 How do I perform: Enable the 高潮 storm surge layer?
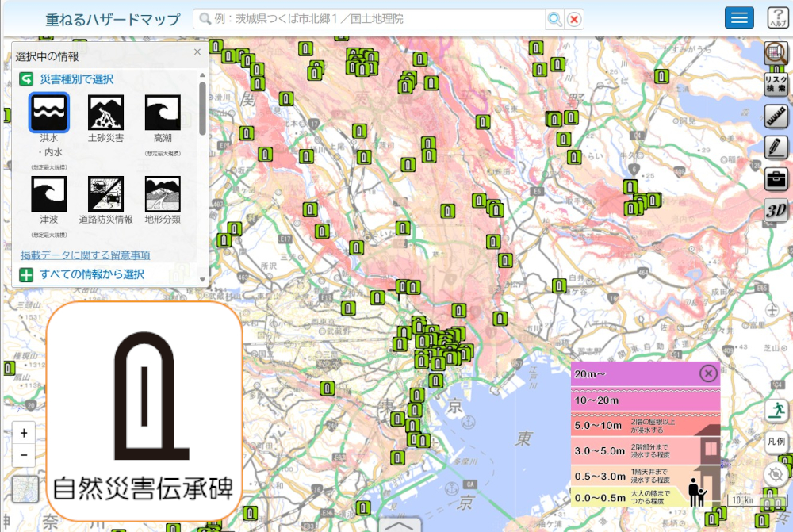pyautogui.click(x=163, y=113)
